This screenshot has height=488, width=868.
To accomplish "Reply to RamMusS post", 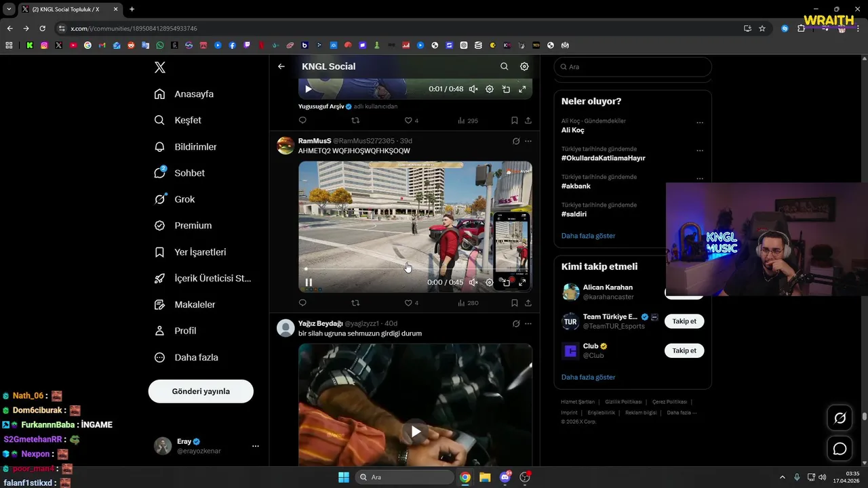I will click(302, 303).
